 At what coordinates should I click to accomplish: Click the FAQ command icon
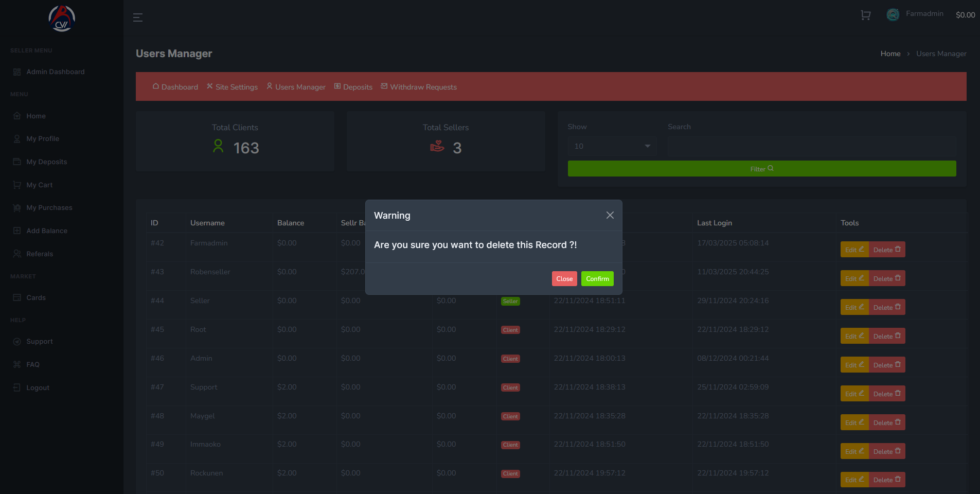(17, 364)
